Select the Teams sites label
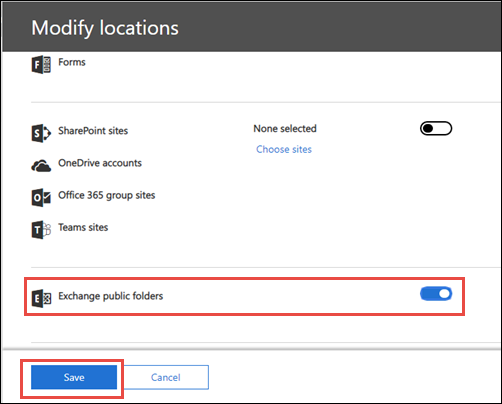 (83, 227)
